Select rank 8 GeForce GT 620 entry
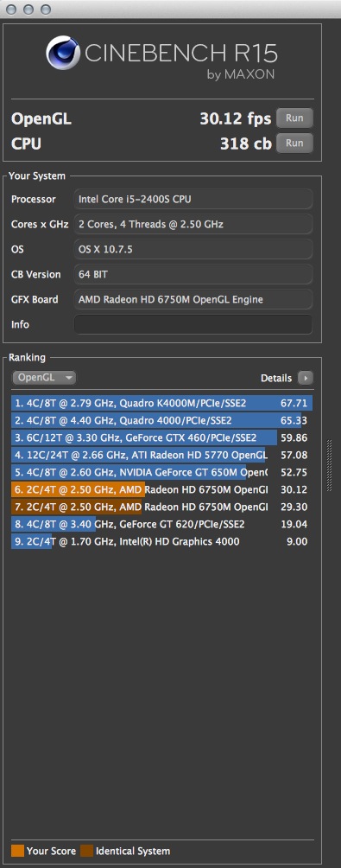341x868 pixels. coord(162,524)
